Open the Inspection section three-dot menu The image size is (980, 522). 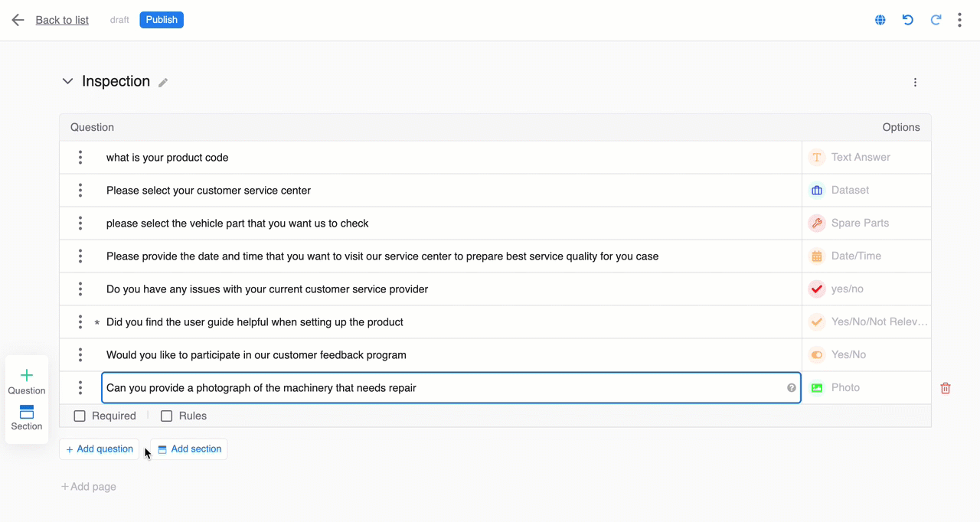point(915,83)
